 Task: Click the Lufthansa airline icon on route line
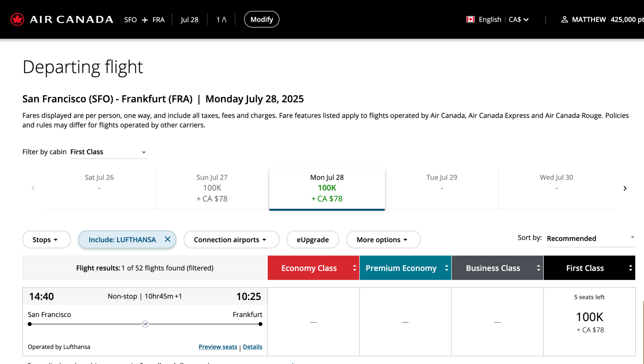pyautogui.click(x=145, y=324)
